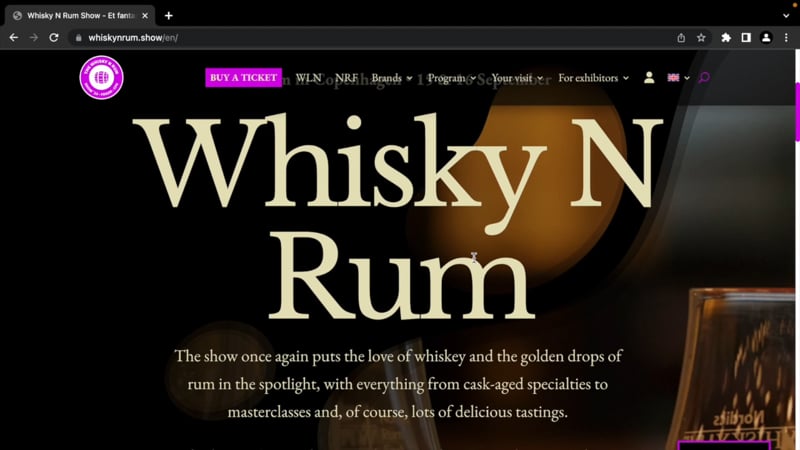The height and width of the screenshot is (450, 800).
Task: Expand the Brands dropdown menu
Action: pos(392,78)
